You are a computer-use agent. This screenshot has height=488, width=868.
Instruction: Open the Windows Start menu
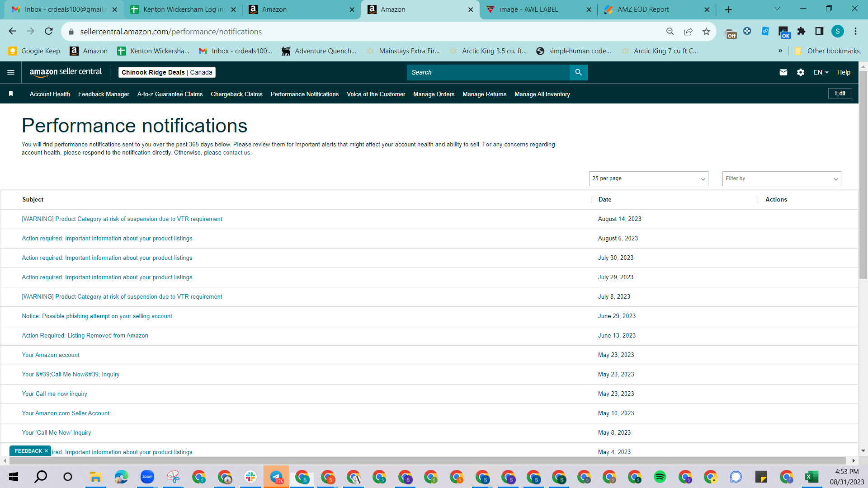pyautogui.click(x=14, y=477)
